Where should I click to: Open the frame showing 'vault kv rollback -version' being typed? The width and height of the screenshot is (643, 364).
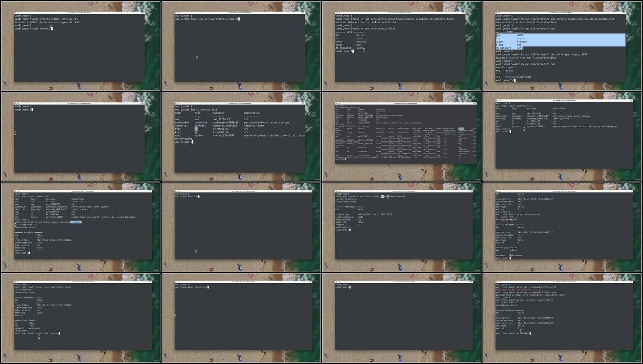coord(80,318)
